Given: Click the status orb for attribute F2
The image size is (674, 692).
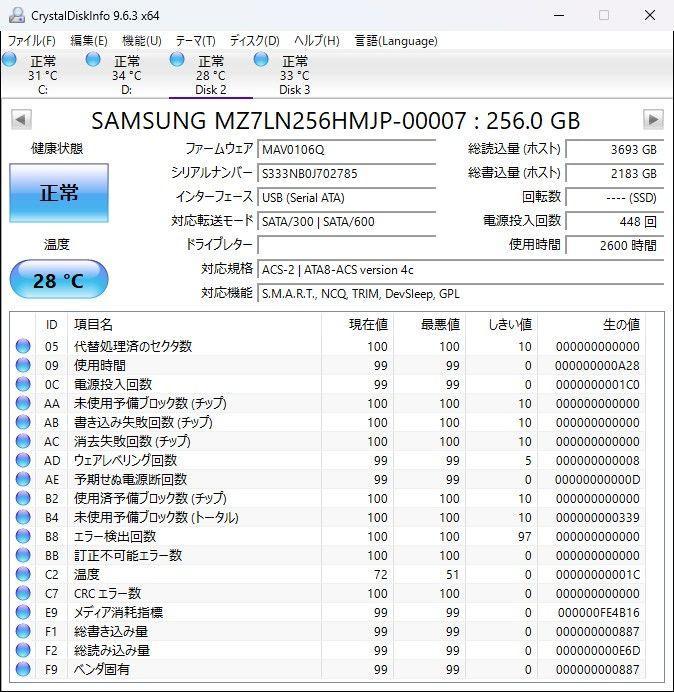Looking at the screenshot, I should 23,650.
